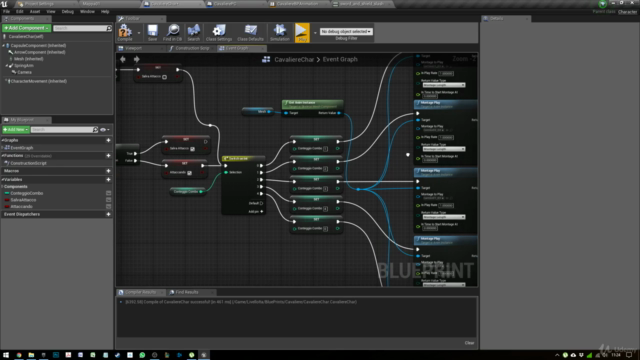Open Find Results tab
This screenshot has height=360, width=640.
187,292
